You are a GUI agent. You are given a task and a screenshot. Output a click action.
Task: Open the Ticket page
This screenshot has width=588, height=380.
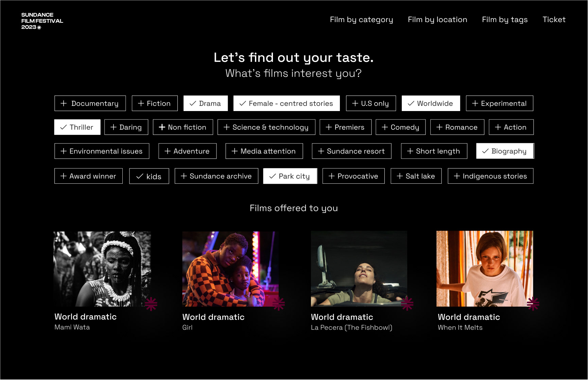[x=554, y=20]
